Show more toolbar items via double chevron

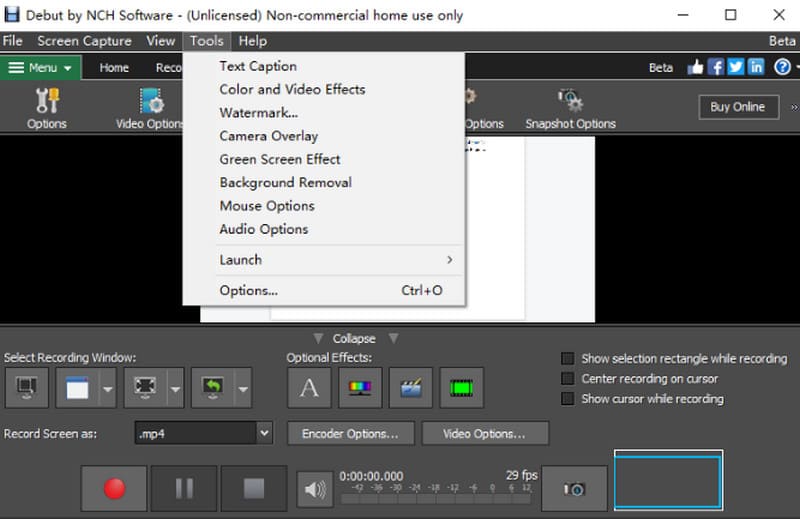point(794,107)
